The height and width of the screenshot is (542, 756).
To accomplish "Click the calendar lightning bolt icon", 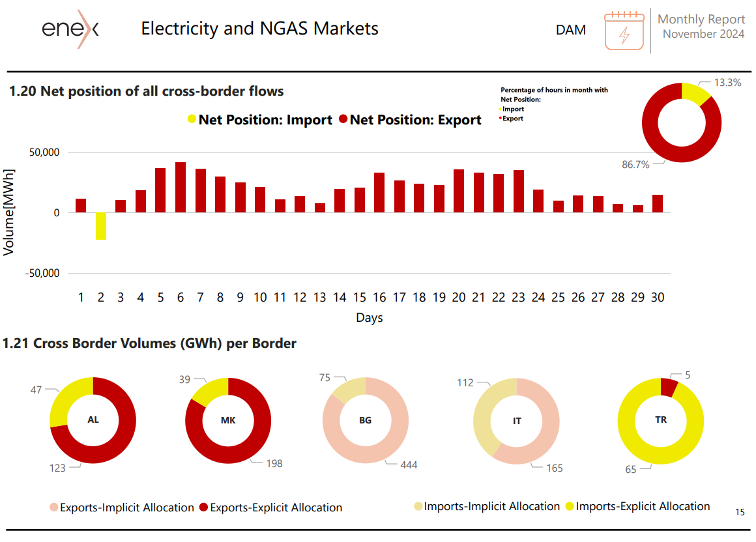I will point(624,31).
